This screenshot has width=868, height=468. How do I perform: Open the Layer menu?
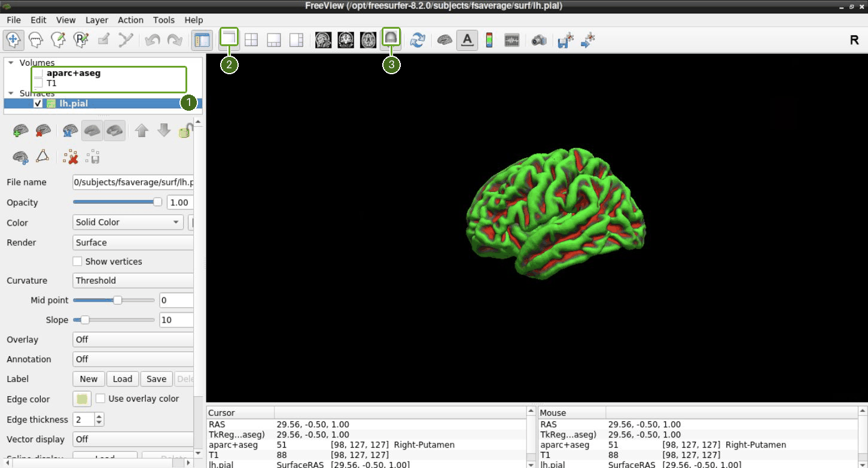click(x=97, y=20)
